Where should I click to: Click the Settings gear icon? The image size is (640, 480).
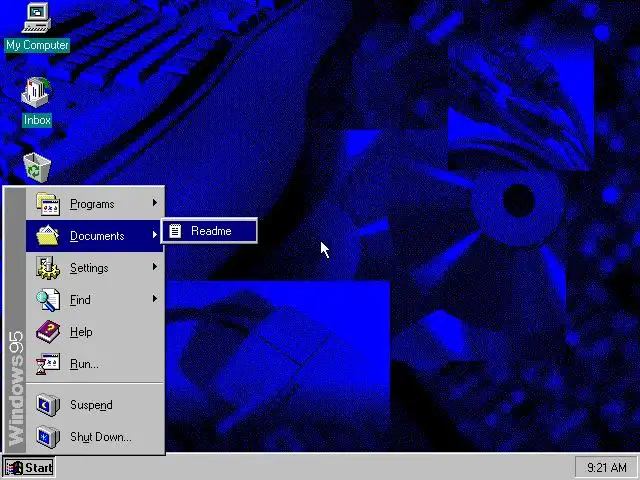(x=48, y=268)
